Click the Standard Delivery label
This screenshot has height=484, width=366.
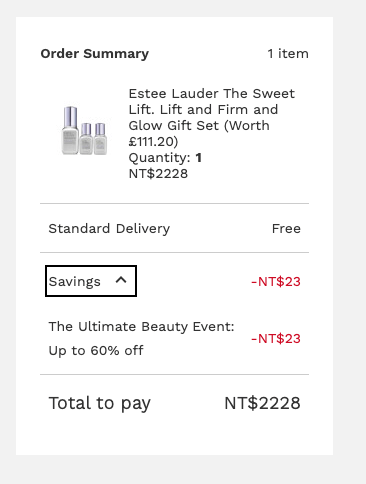pyautogui.click(x=109, y=229)
